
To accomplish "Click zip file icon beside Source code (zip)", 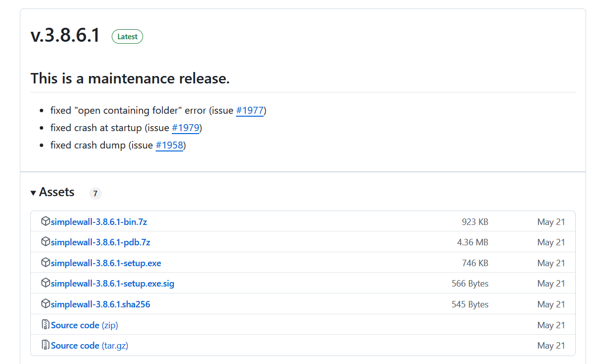I will 46,325.
